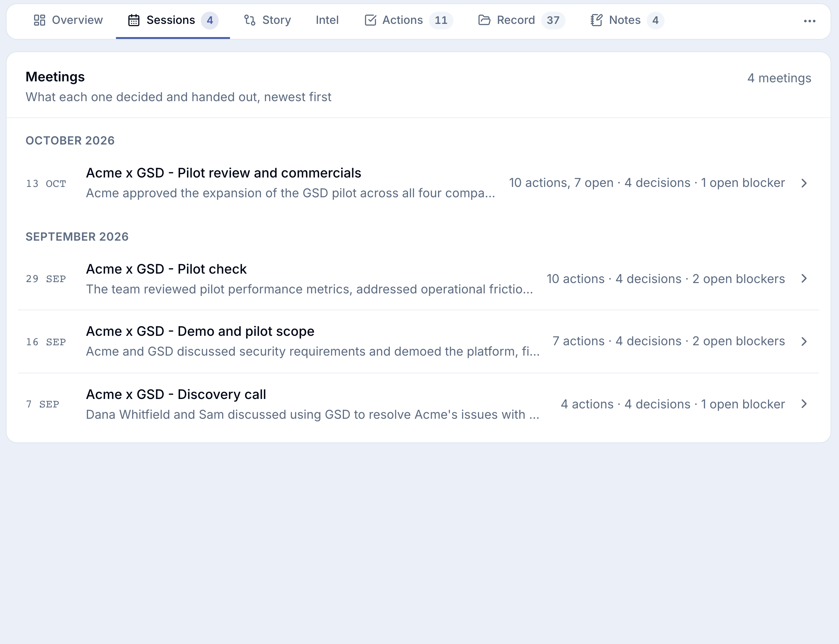Open Acme x GSD - Pilot check title
The height and width of the screenshot is (644, 839).
166,269
